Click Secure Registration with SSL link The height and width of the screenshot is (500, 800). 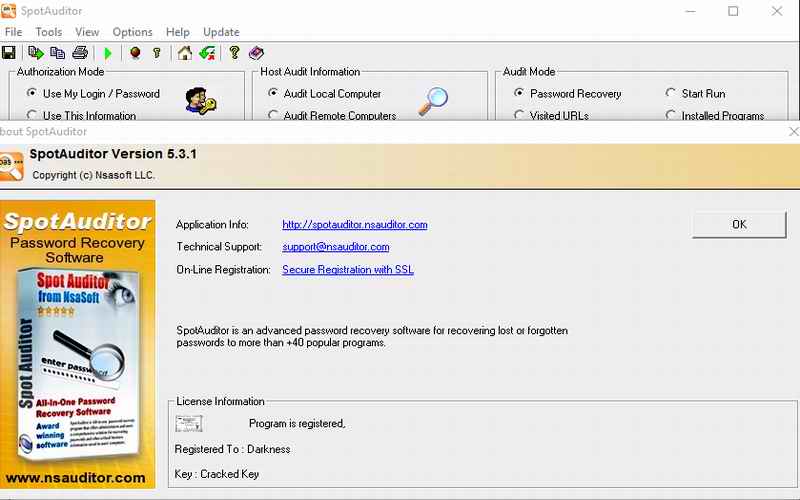point(347,270)
